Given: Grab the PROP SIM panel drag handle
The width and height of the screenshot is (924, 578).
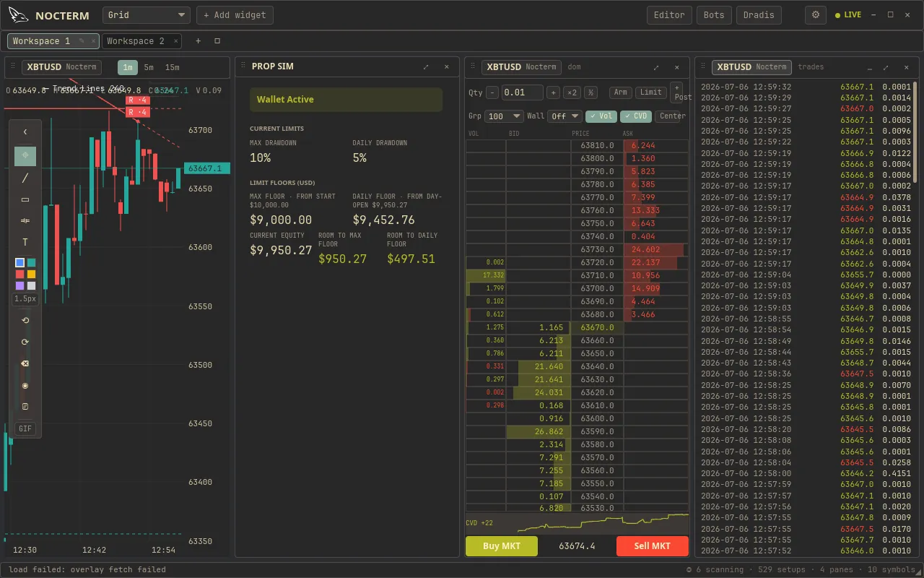Looking at the screenshot, I should coord(243,66).
